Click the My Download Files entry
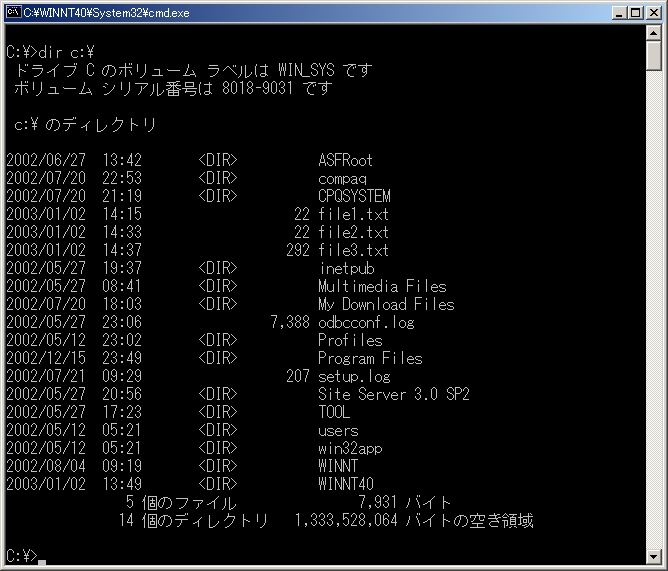 pos(386,304)
